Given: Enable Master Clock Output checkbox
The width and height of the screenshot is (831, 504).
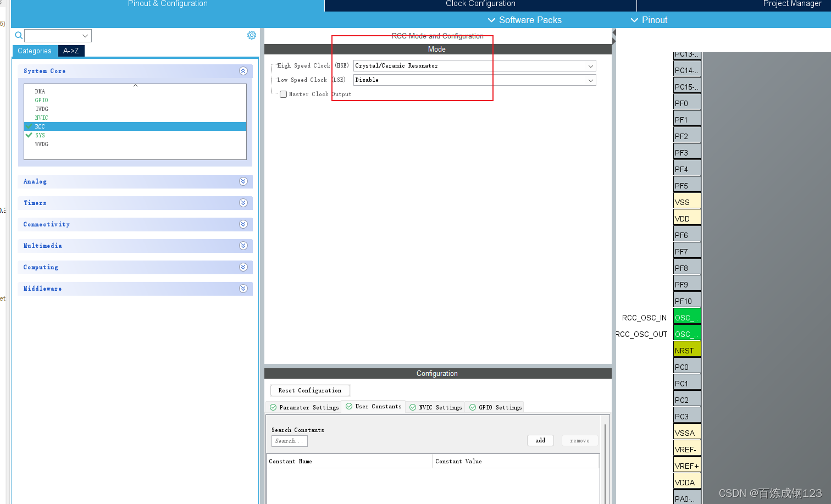Looking at the screenshot, I should pyautogui.click(x=284, y=95).
